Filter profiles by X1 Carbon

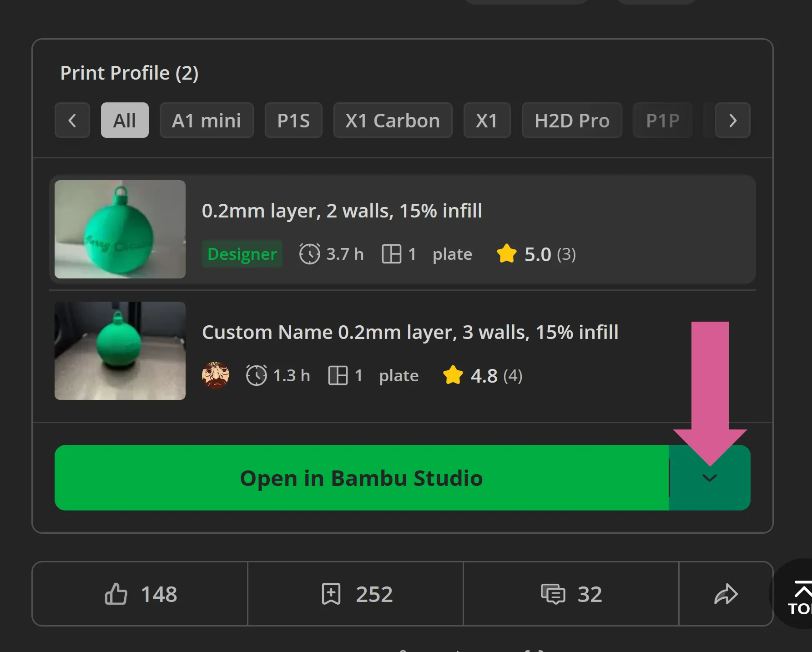tap(393, 120)
